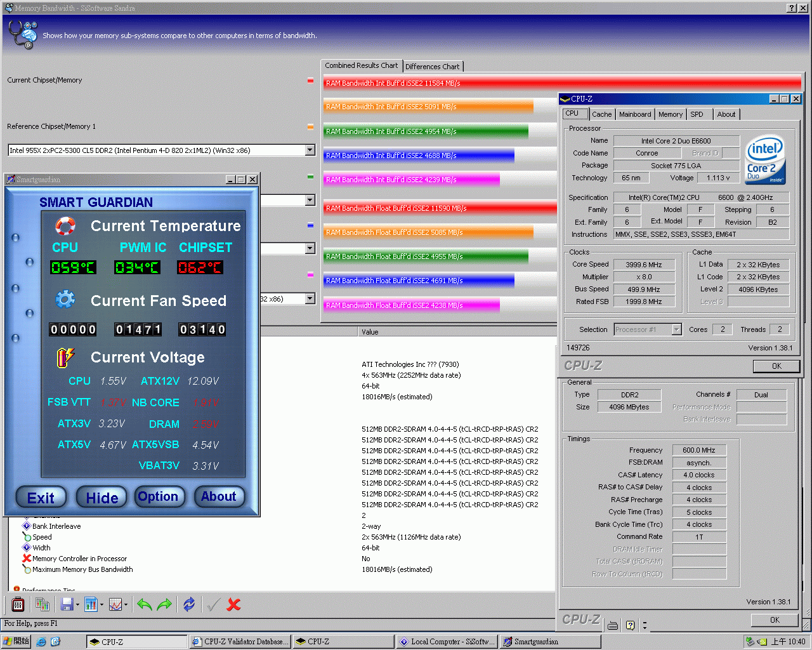
Task: Click the gray checkmark toolbar icon
Action: 213,604
